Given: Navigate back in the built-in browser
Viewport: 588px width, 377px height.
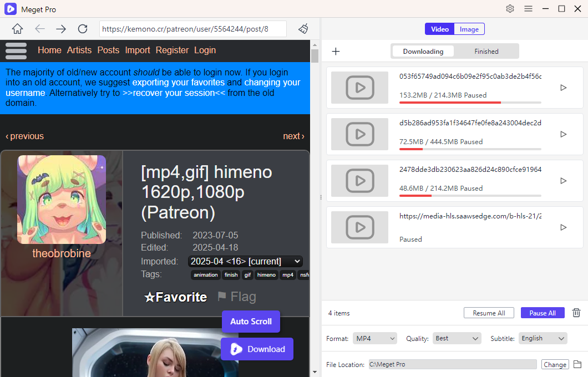Looking at the screenshot, I should click(x=40, y=29).
